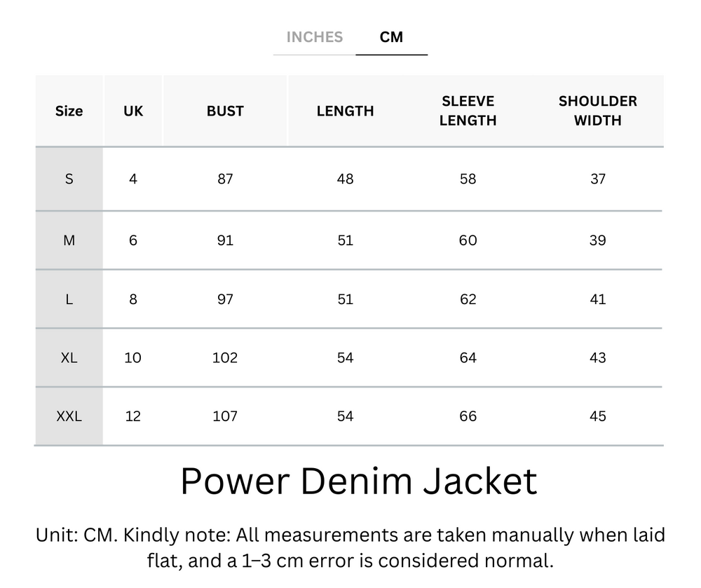Select the sleeve length 66 for XXL
The width and height of the screenshot is (701, 588).
pyautogui.click(x=468, y=416)
